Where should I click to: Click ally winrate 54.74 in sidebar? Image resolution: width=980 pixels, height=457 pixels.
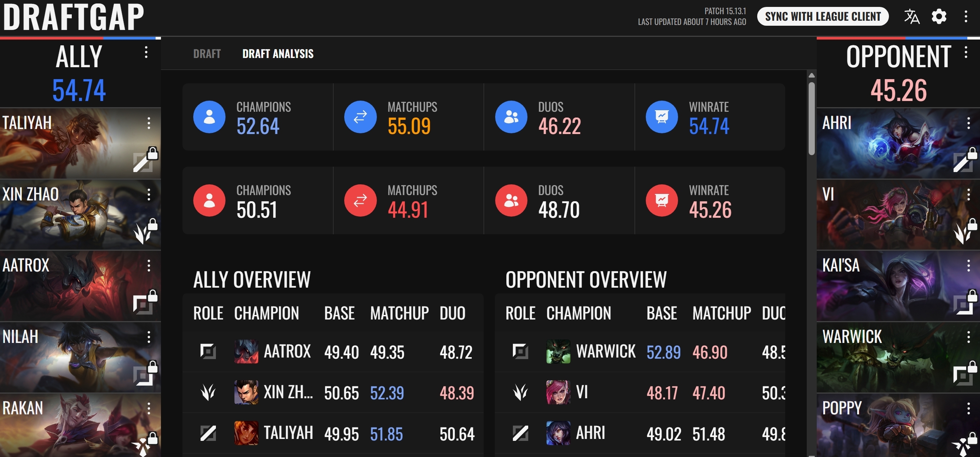[x=79, y=90]
